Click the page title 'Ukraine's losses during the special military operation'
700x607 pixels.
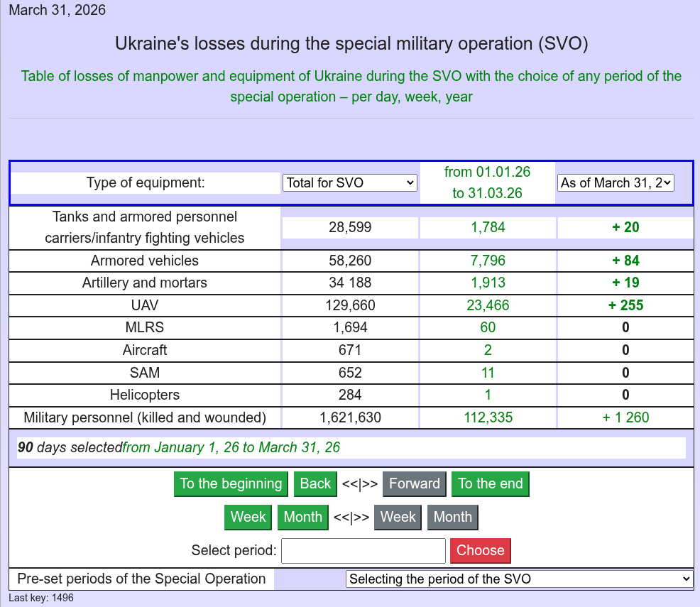point(351,44)
